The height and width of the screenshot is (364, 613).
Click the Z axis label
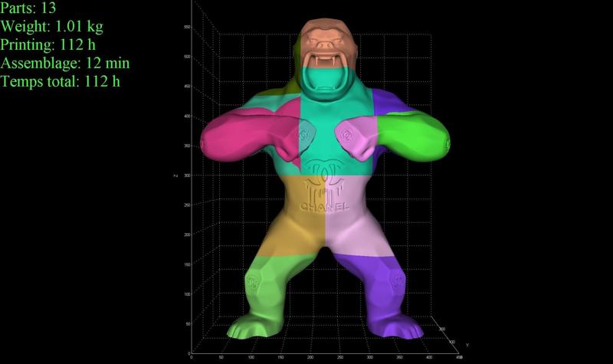click(x=176, y=176)
